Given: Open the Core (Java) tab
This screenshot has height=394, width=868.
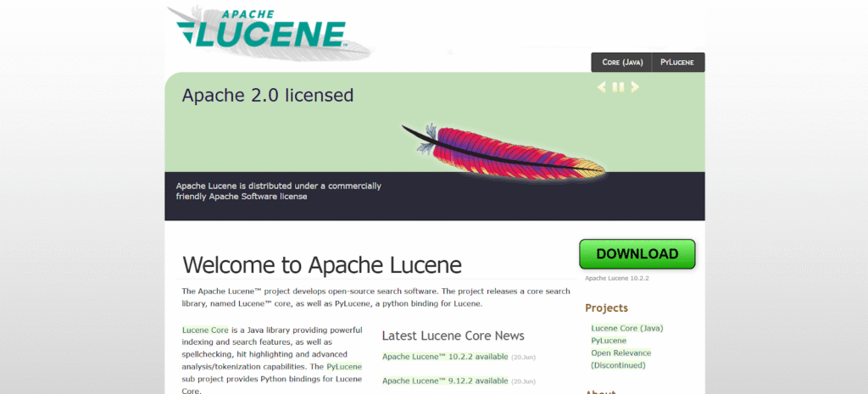Looking at the screenshot, I should 622,63.
